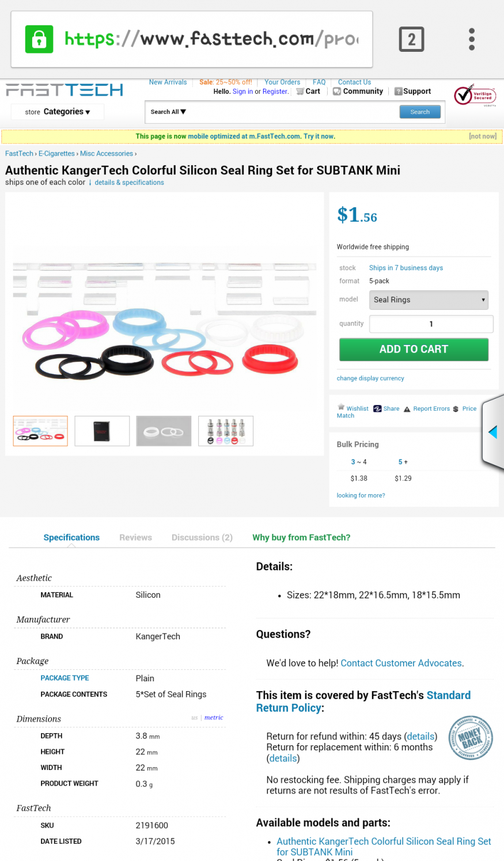Click the Share icon

tap(377, 408)
